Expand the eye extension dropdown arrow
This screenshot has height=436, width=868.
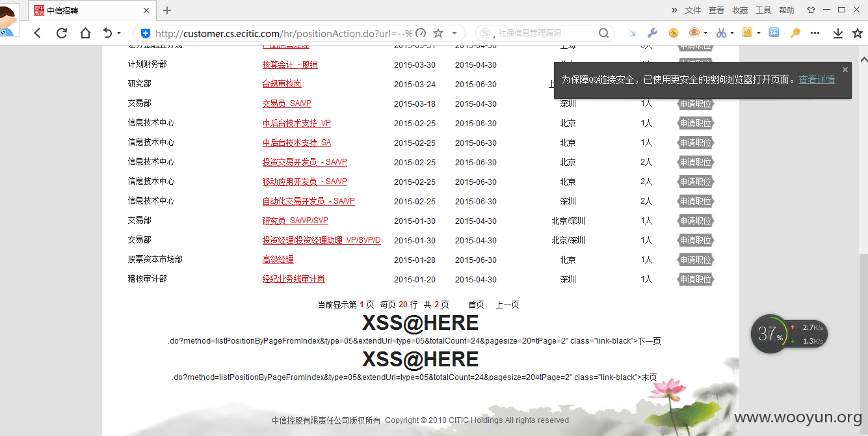pos(705,33)
